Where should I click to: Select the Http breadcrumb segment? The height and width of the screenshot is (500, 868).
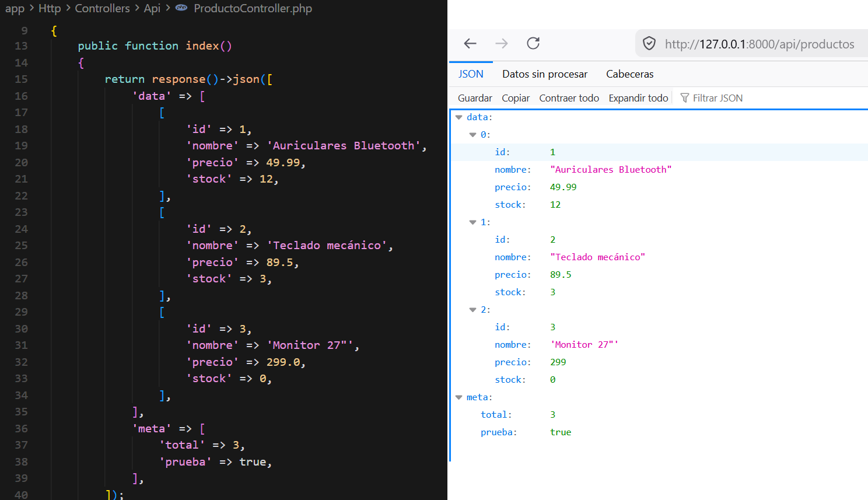(x=50, y=8)
